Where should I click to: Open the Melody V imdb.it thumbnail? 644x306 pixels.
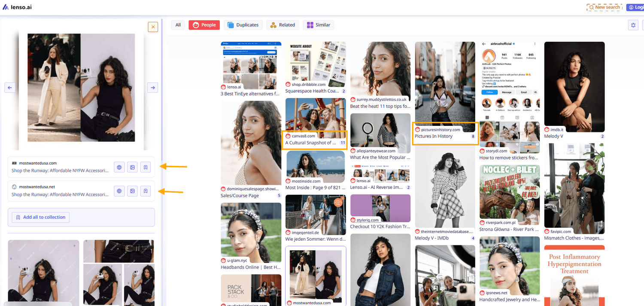pyautogui.click(x=574, y=86)
